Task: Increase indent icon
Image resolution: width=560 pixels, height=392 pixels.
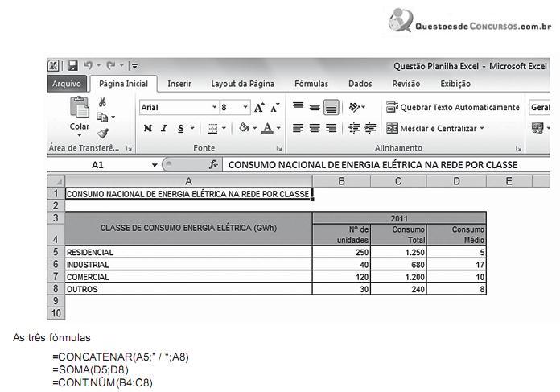Action: pos(370,128)
